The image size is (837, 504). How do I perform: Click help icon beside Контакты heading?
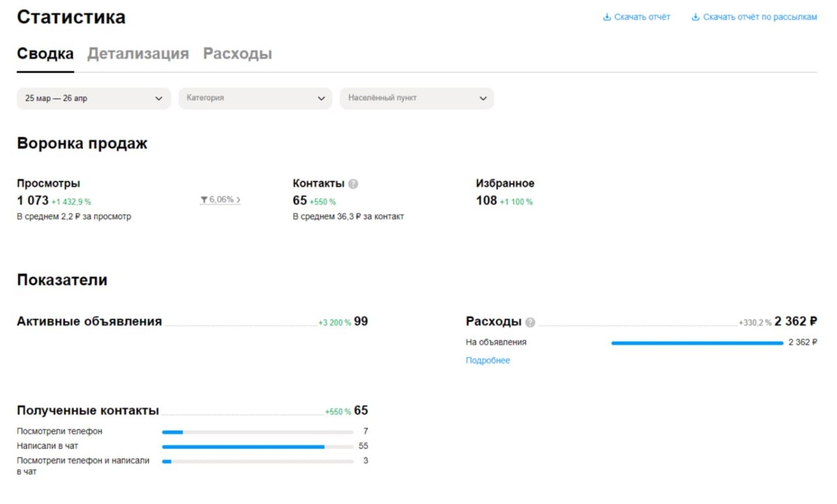(x=353, y=184)
